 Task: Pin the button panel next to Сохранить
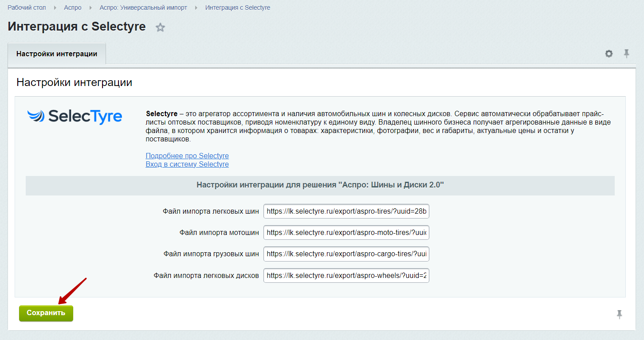[x=619, y=314]
